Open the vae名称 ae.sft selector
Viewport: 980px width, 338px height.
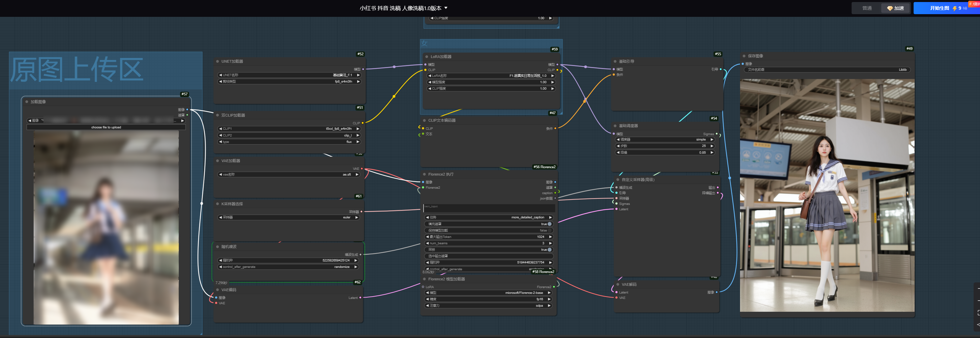[288, 174]
